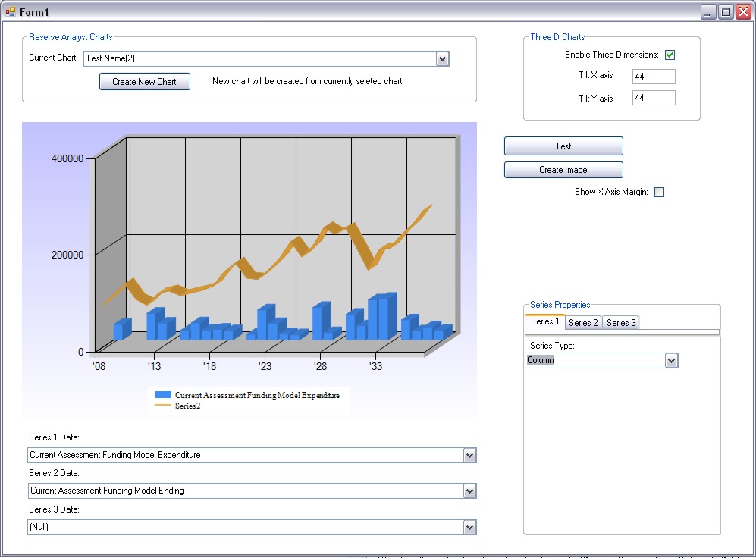Click the '28 X-axis label
Screen dimensions: 756x558
click(320, 366)
